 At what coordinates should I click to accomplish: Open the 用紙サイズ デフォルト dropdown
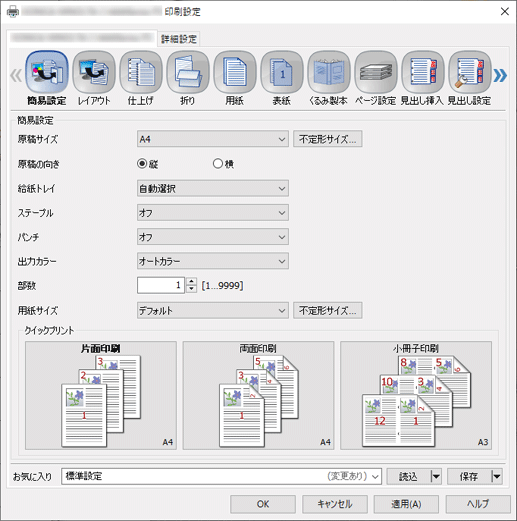pyautogui.click(x=213, y=311)
